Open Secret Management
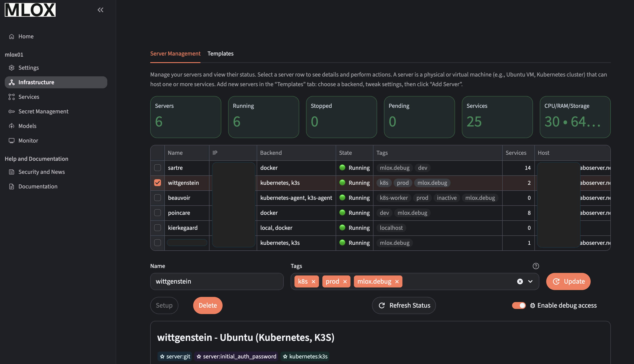Viewport: 634px width, 364px height. pos(43,111)
